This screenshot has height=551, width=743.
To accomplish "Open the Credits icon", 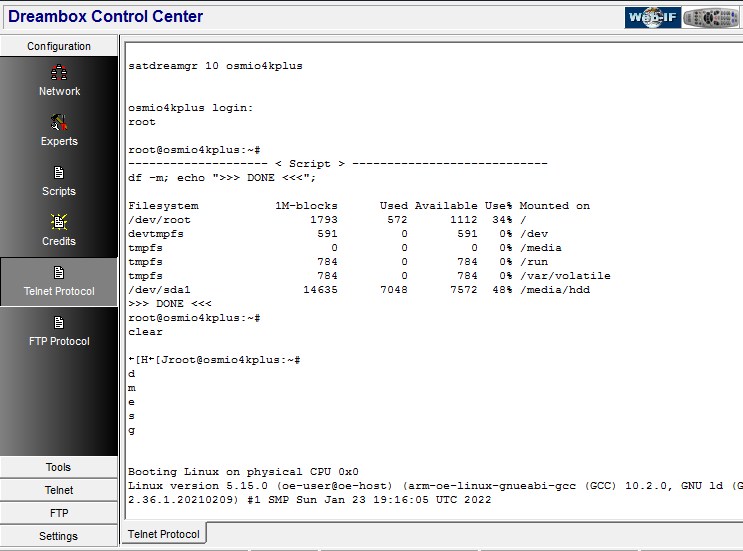I will (59, 222).
